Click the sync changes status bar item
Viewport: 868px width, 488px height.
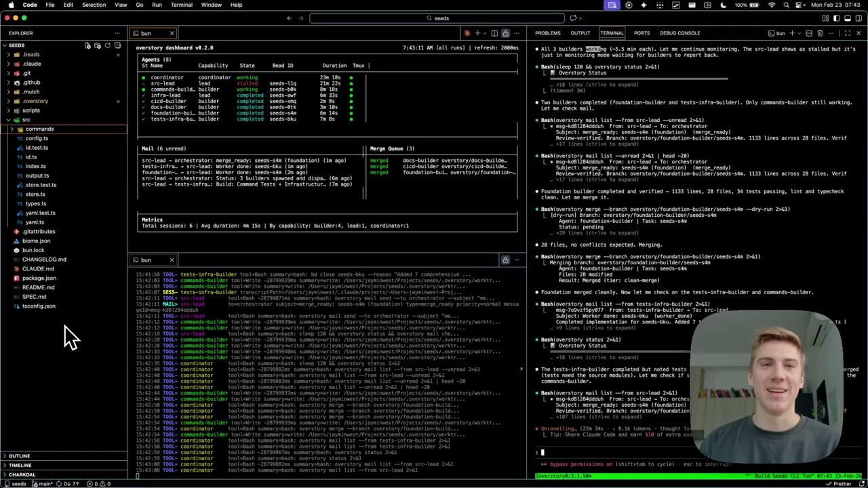[68, 484]
